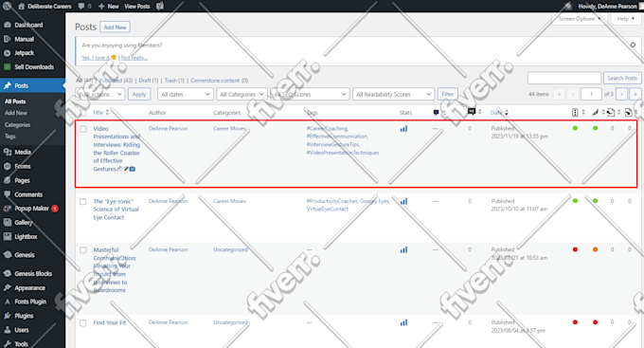The width and height of the screenshot is (644, 348).
Task: Open Manual sidebar item
Action: 24,39
